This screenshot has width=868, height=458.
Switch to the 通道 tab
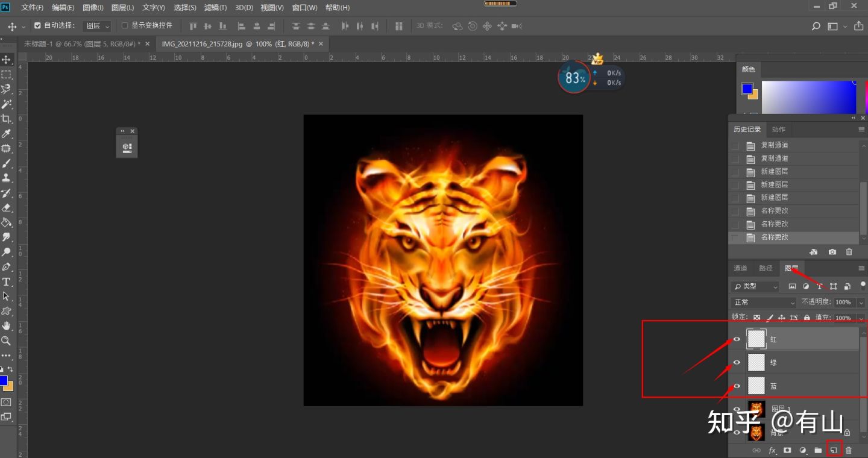740,268
